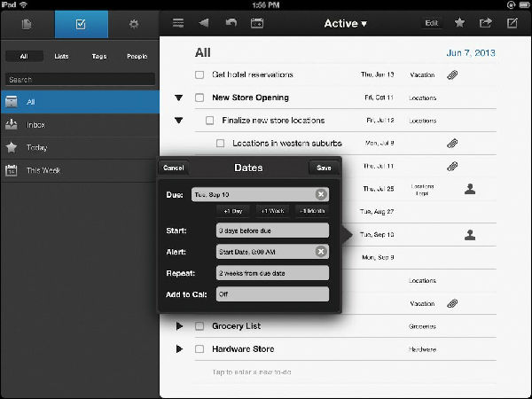The image size is (532, 399).
Task: Clear the Due date field
Action: (321, 194)
